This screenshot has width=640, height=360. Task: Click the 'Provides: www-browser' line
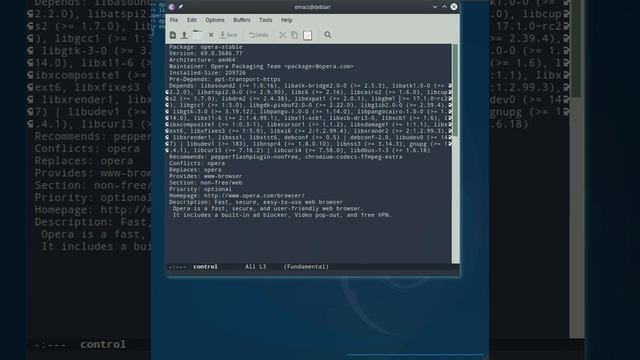point(205,176)
